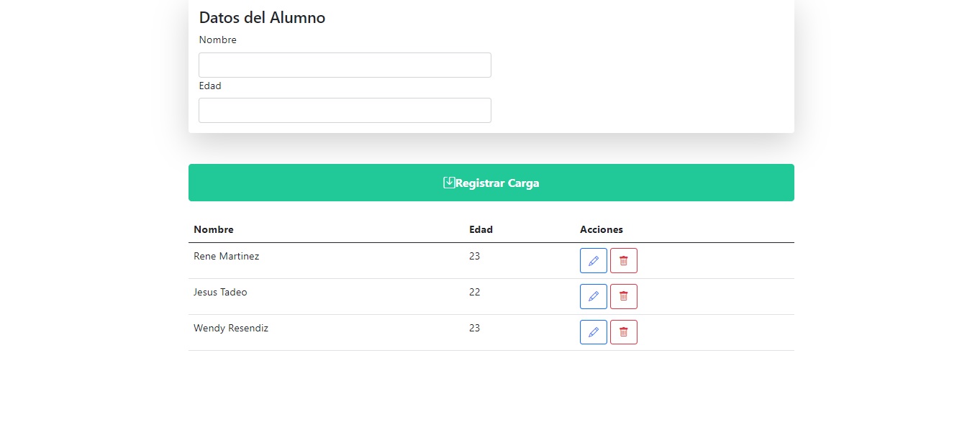Image resolution: width=980 pixels, height=445 pixels.
Task: Click into the Edad input box
Action: pos(345,110)
